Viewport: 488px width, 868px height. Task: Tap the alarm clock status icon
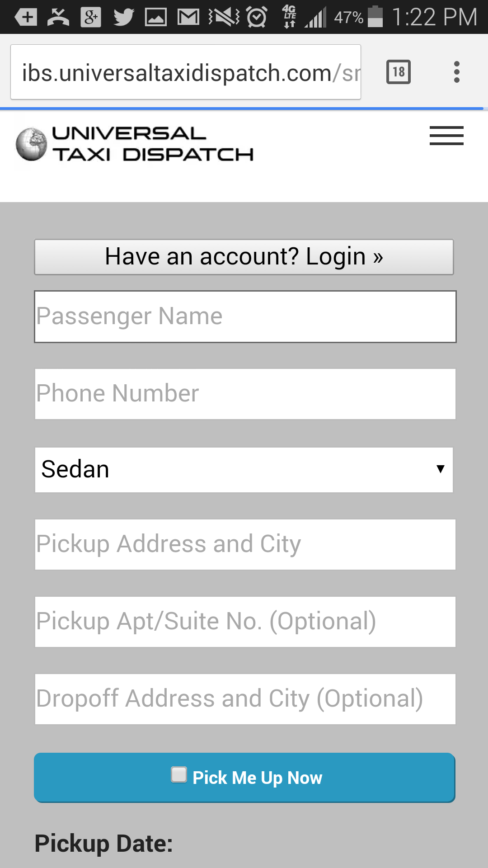(x=257, y=17)
